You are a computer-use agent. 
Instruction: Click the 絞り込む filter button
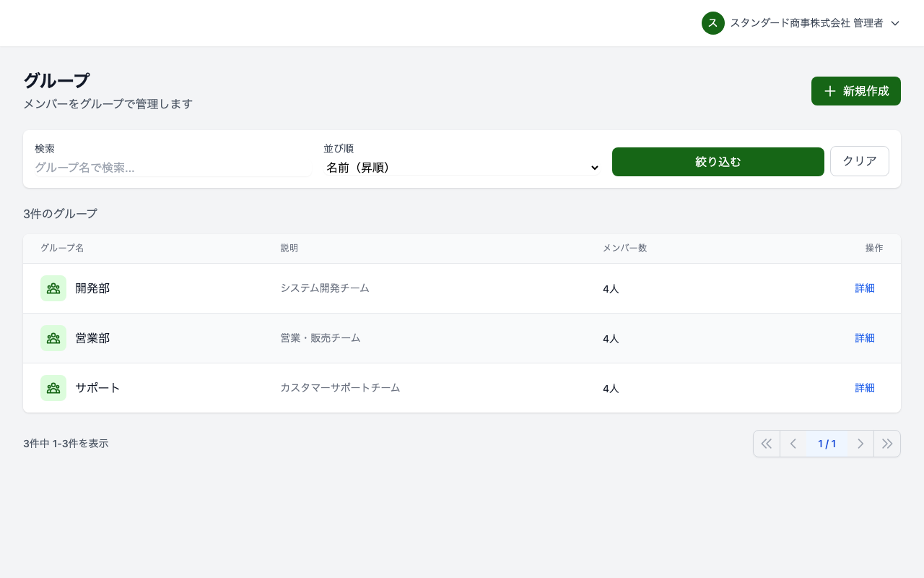(x=718, y=161)
